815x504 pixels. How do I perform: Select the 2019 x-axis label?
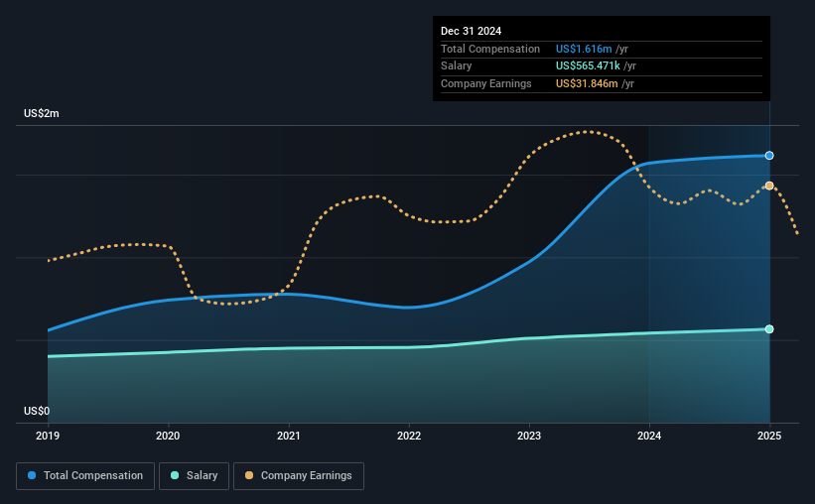tap(48, 436)
